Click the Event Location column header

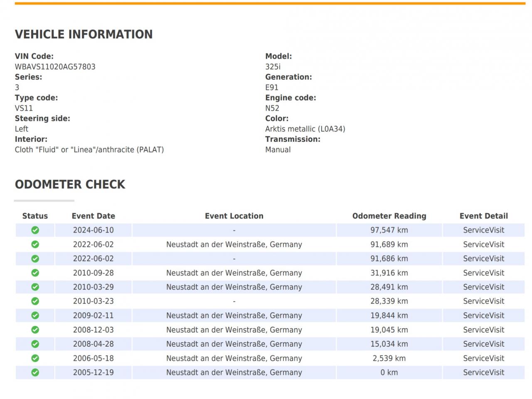[x=234, y=216]
